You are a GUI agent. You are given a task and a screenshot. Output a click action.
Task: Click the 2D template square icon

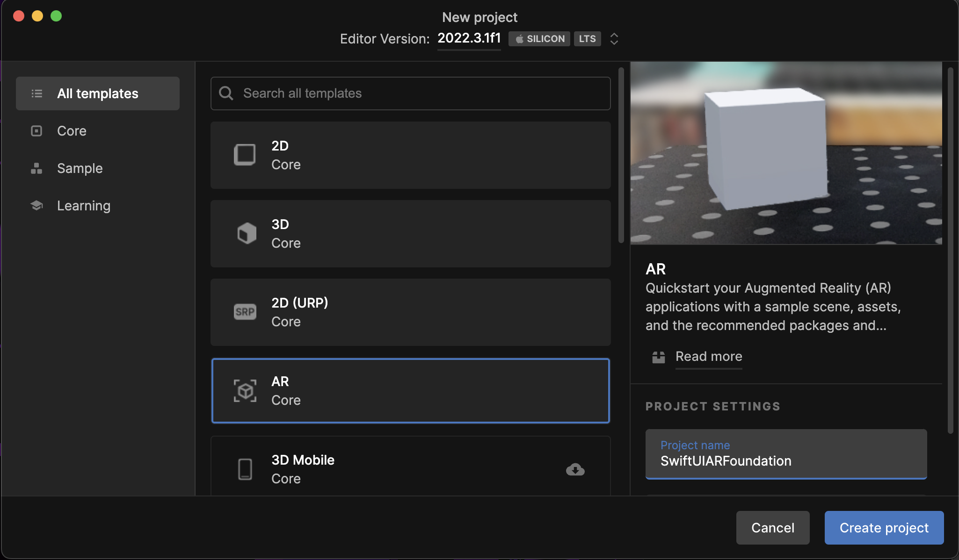(245, 155)
